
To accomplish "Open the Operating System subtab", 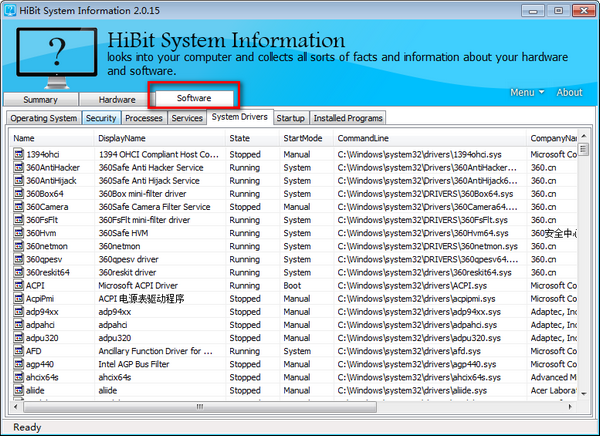I will 43,118.
